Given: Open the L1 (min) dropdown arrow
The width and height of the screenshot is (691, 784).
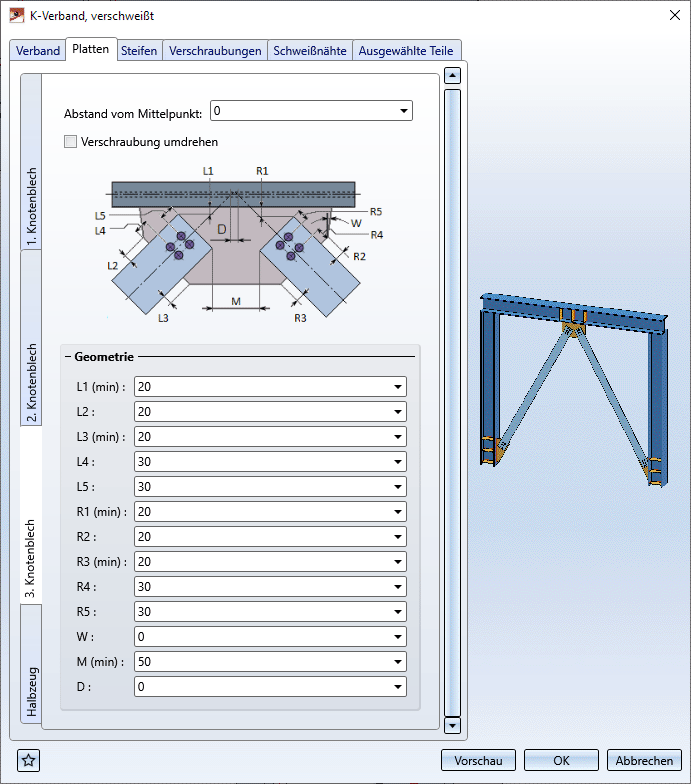Looking at the screenshot, I should (398, 386).
